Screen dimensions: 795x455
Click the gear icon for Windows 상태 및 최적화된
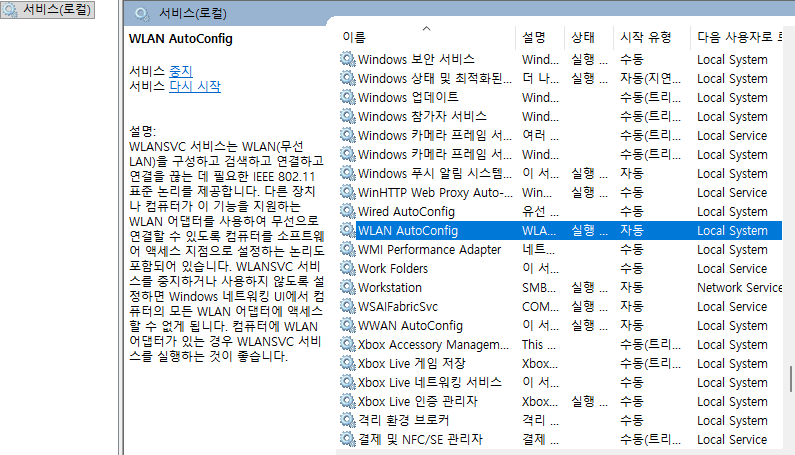pos(348,79)
